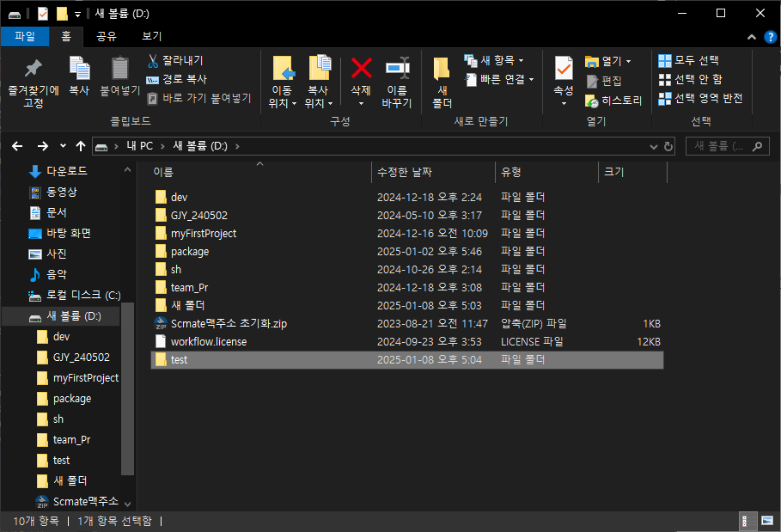The image size is (781, 532).
Task: Switch to the 보기 ribbon tab
Action: click(x=152, y=36)
